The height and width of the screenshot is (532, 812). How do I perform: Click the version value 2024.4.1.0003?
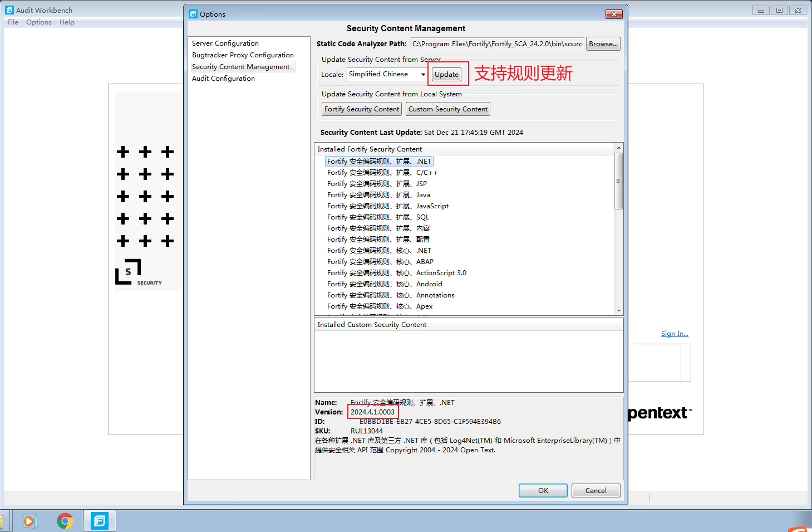point(372,412)
